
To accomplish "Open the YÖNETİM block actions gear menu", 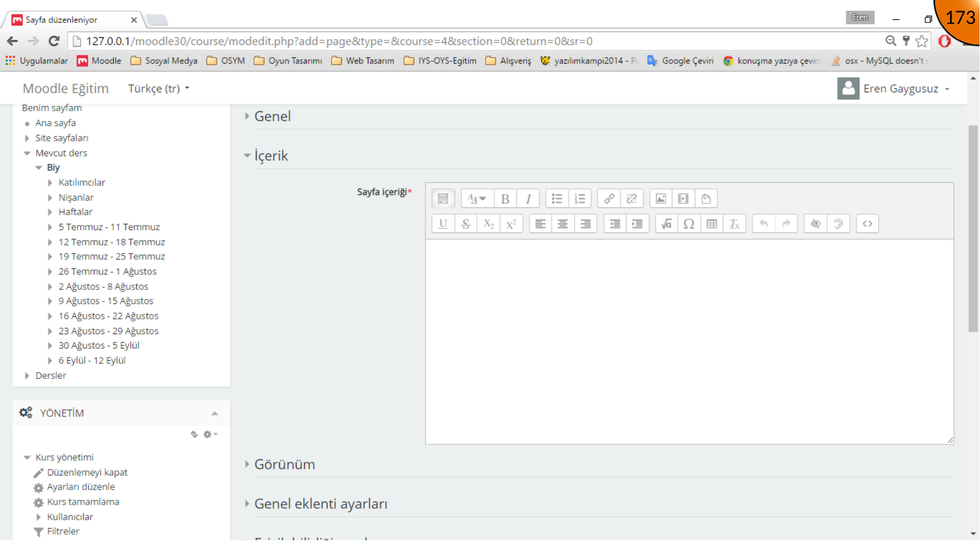I will (x=210, y=434).
